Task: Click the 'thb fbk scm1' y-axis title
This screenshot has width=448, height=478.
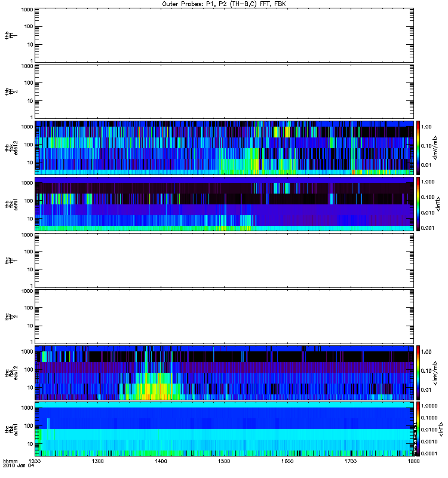Action: 11,204
